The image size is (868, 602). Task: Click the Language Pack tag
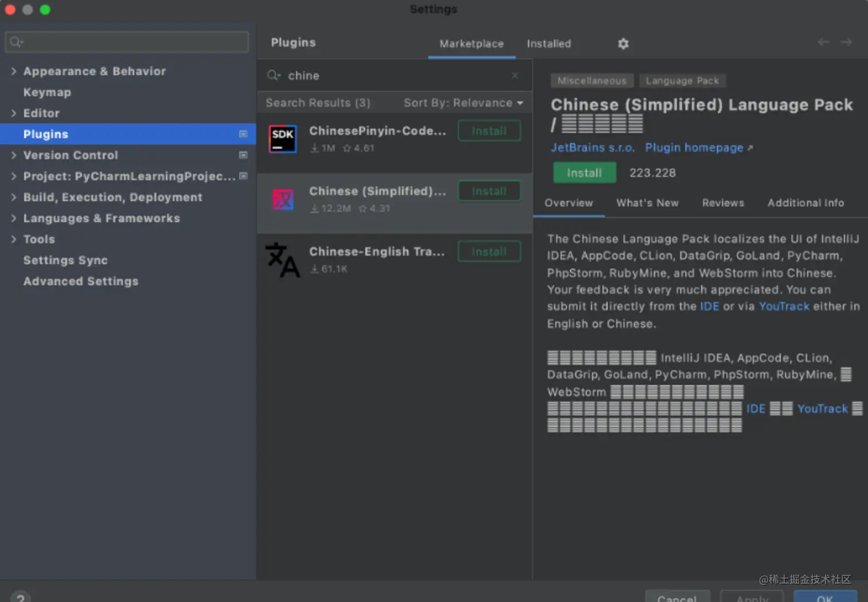point(682,80)
